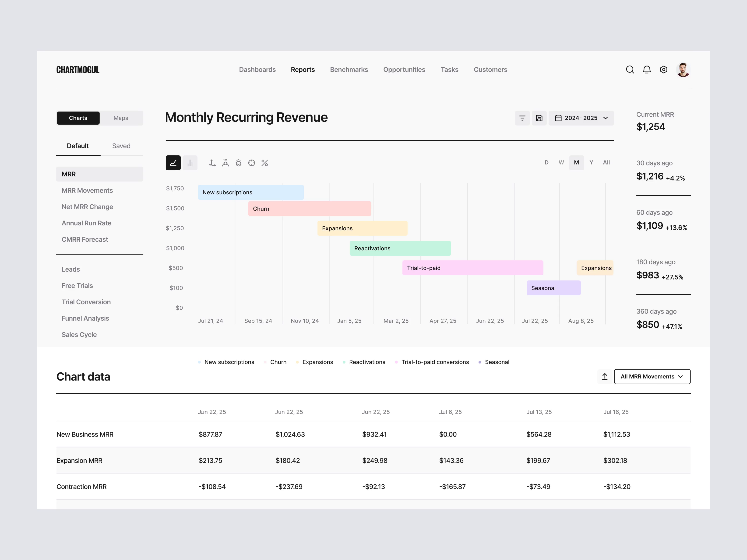Switch to the Saved charts tab

(121, 146)
